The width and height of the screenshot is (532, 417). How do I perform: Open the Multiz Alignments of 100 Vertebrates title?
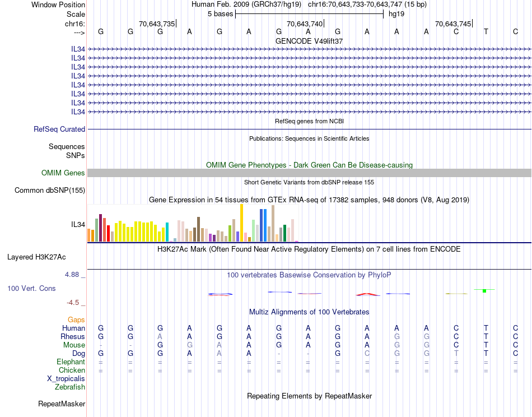click(x=309, y=312)
